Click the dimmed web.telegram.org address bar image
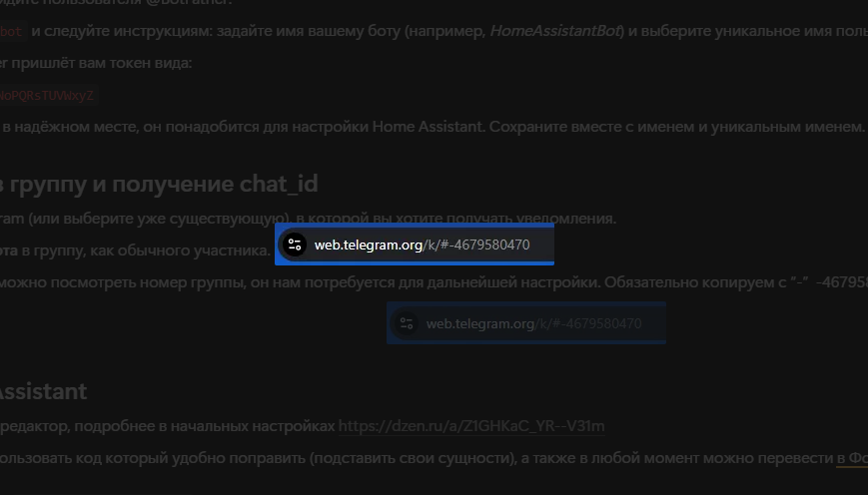The image size is (868, 495). click(525, 323)
